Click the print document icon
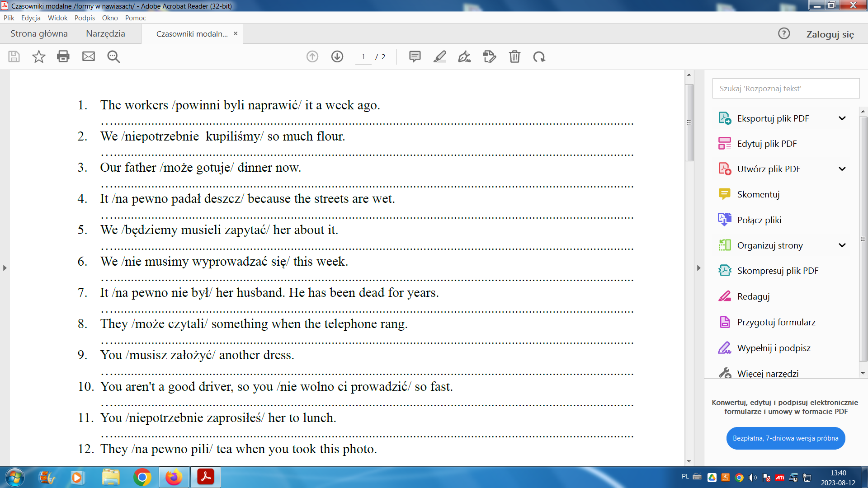Viewport: 868px width, 488px height. coord(63,56)
